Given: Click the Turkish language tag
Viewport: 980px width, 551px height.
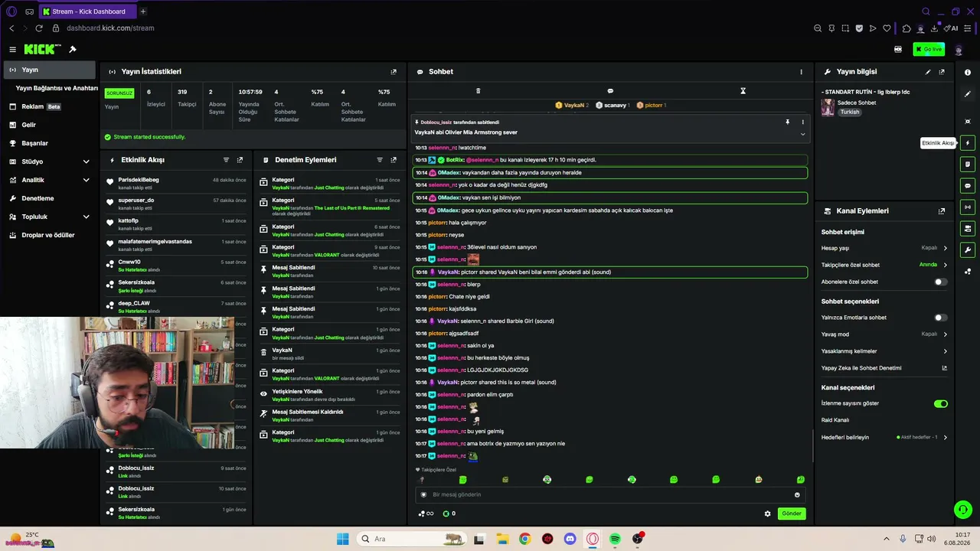Looking at the screenshot, I should point(850,112).
